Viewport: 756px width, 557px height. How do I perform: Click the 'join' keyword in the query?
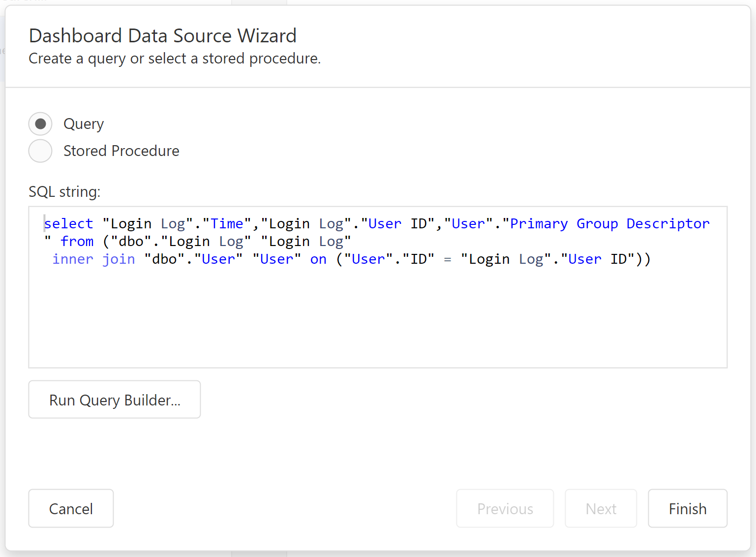tap(119, 259)
